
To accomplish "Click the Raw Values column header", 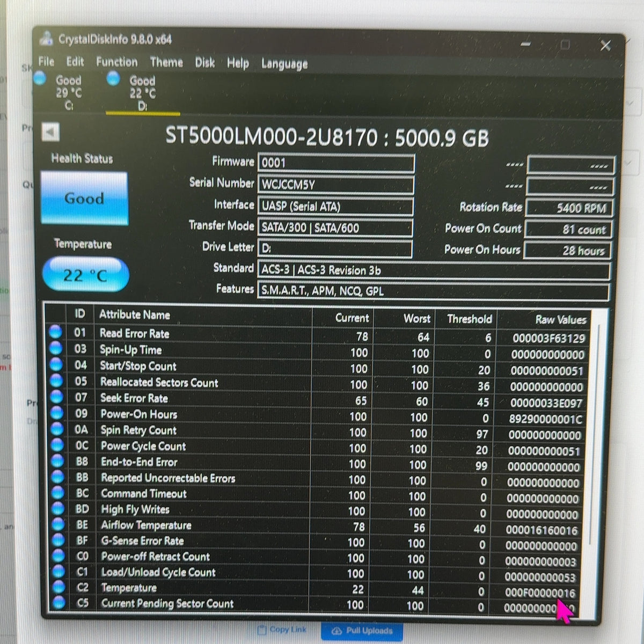I will (561, 320).
